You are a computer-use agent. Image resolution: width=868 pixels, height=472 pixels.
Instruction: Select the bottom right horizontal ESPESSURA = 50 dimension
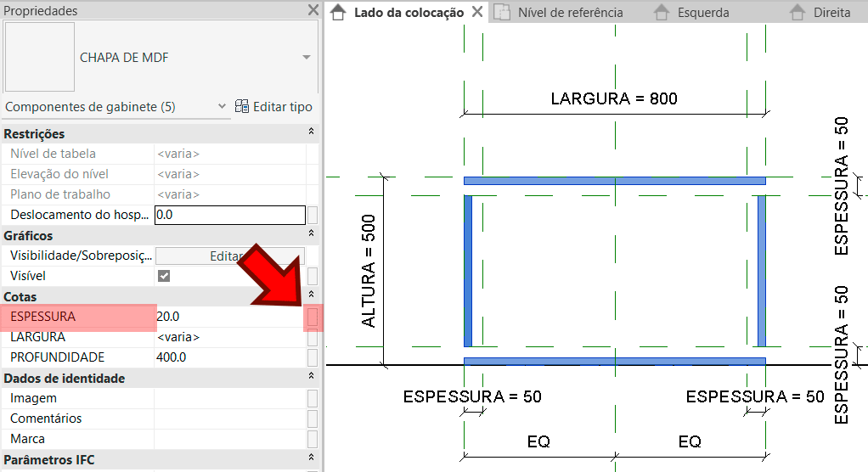coord(755,396)
